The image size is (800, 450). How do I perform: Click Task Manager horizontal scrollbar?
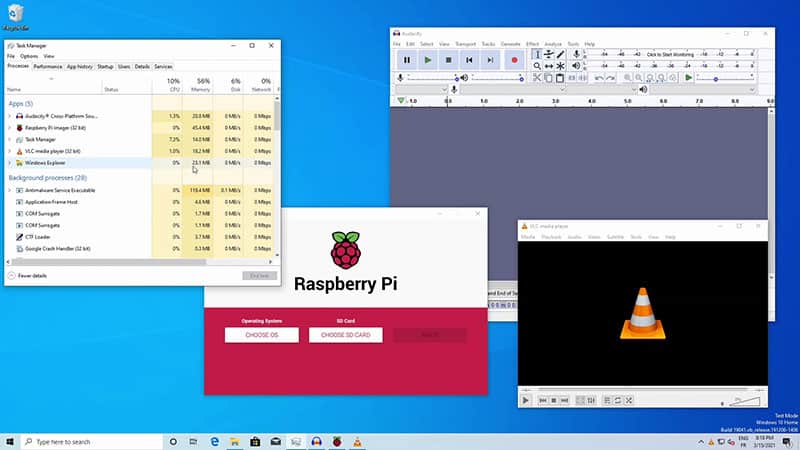point(109,262)
